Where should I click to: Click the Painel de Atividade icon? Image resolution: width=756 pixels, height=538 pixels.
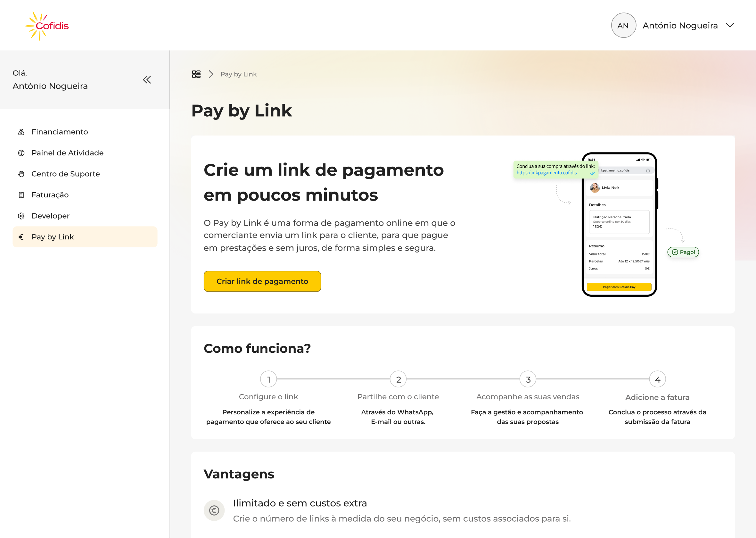(x=21, y=153)
